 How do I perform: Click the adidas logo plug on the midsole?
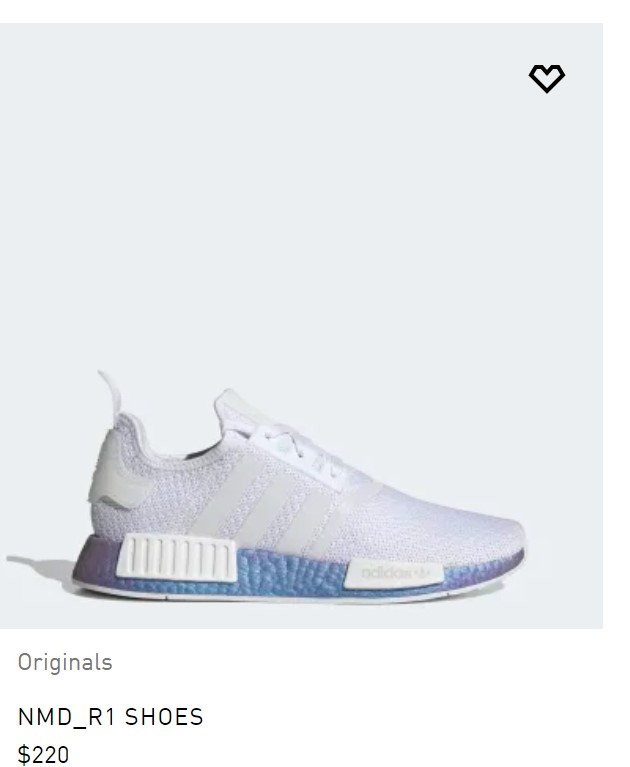(x=394, y=573)
